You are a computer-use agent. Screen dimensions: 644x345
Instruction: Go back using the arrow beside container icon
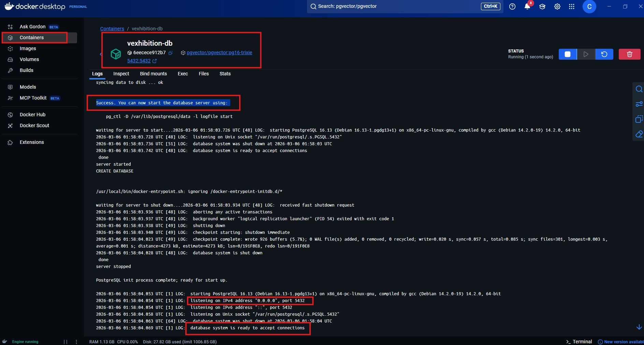click(101, 54)
